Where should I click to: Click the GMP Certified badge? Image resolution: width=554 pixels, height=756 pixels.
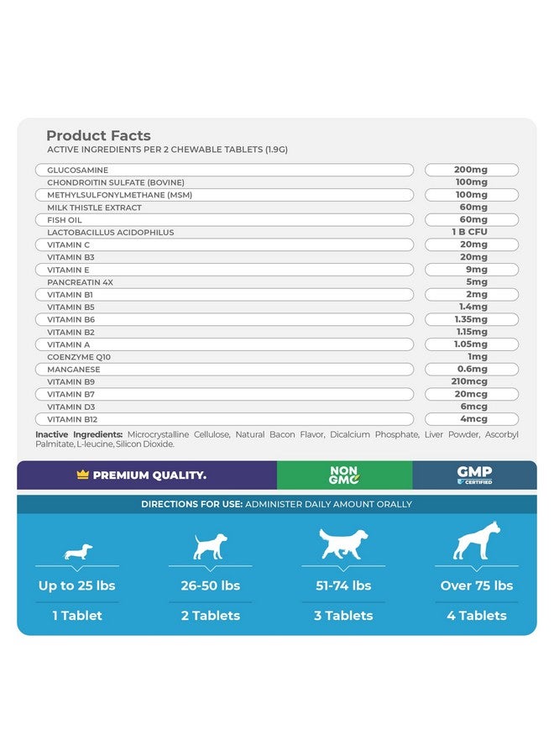[x=474, y=475]
